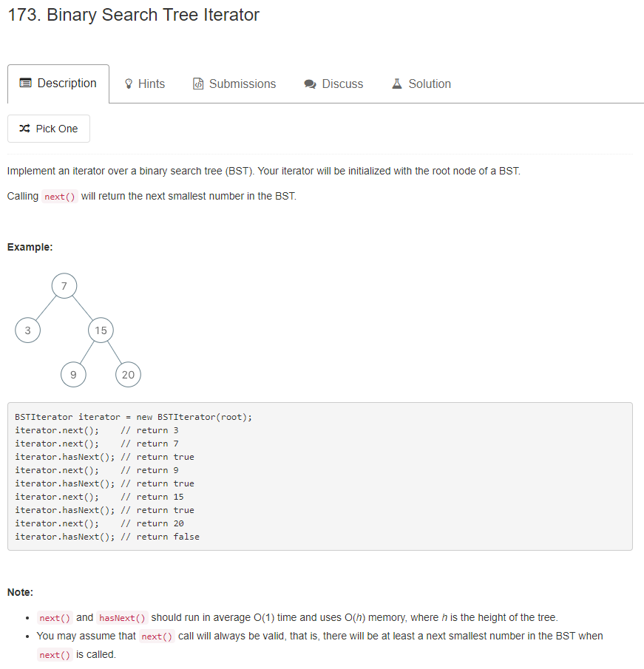Click the hasNext() code badge in Note

[x=121, y=617]
